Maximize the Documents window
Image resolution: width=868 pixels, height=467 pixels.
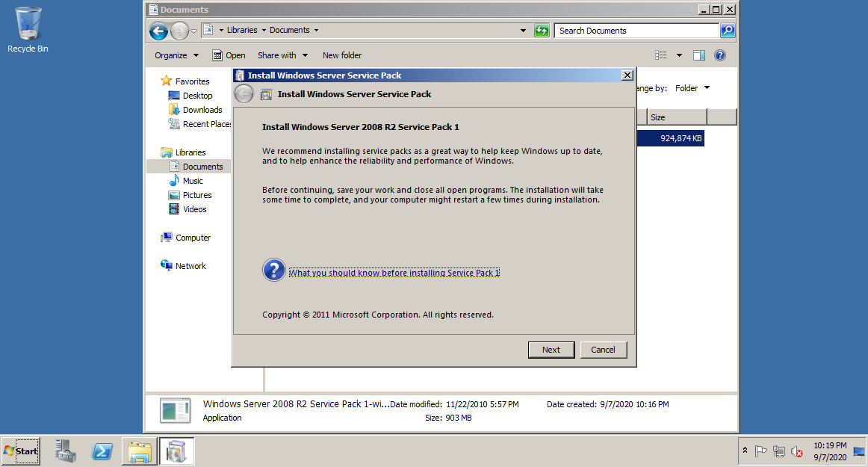tap(716, 10)
